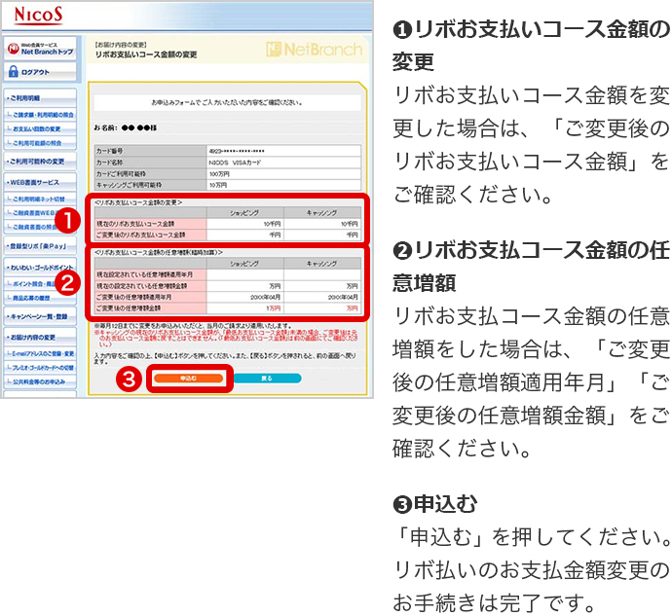672x616 pixels.
Task: Click the Net Branch トップ icon button
Action: pos(40,48)
